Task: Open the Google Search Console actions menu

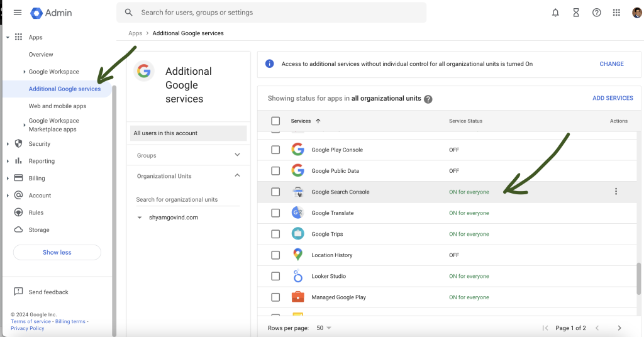Action: (616, 191)
